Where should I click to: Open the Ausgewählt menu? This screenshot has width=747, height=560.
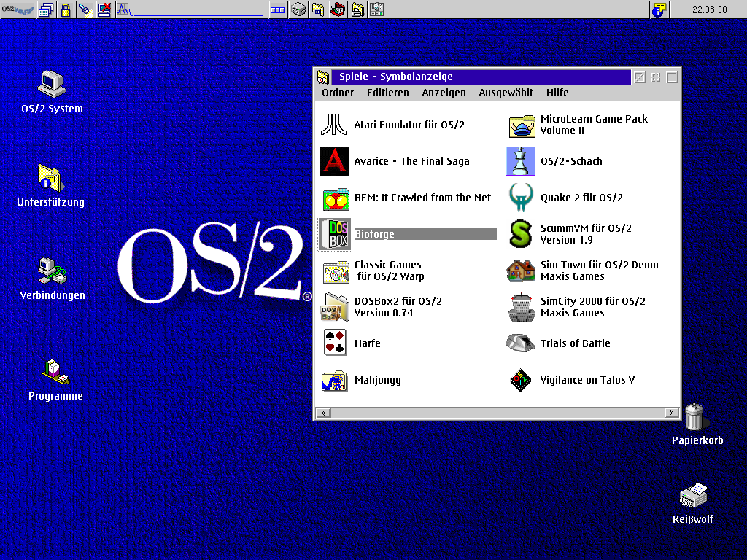pos(506,93)
